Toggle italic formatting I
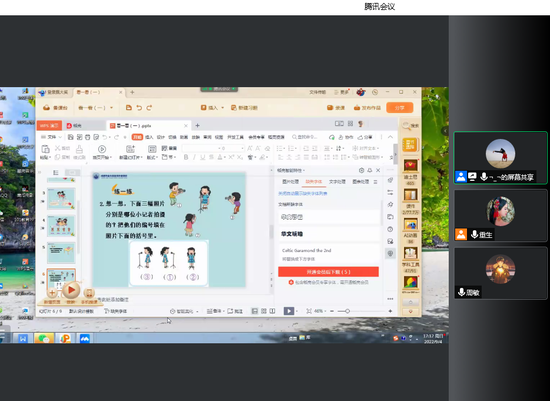 pyautogui.click(x=194, y=157)
